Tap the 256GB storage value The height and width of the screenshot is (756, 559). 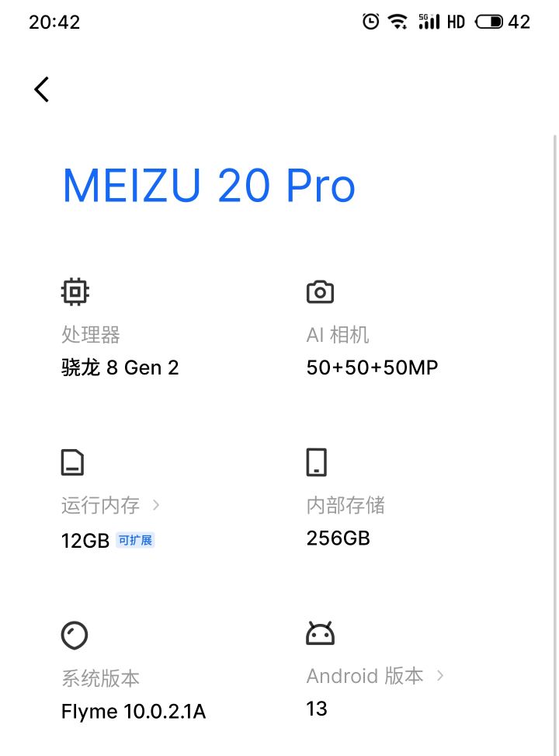click(339, 538)
